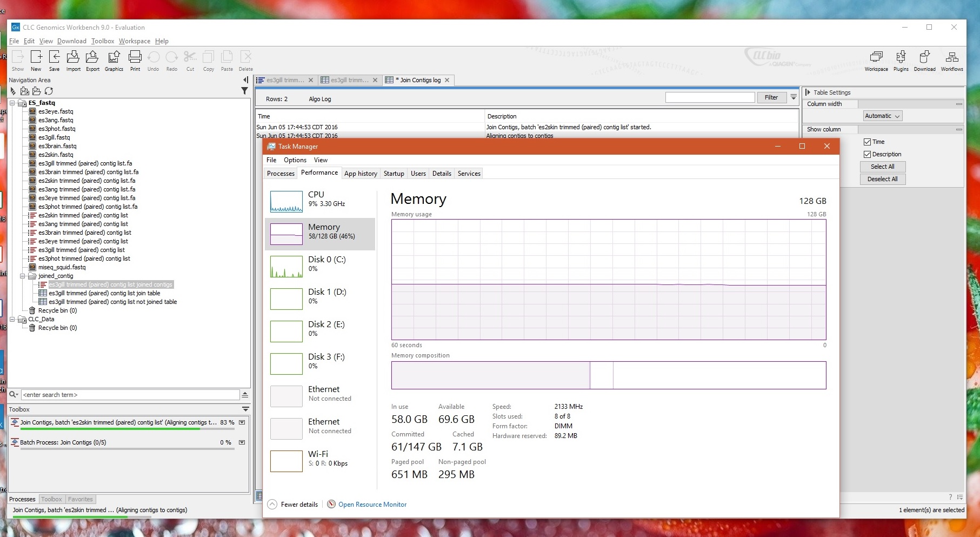Collapse the Table Settings panel arrow
The height and width of the screenshot is (537, 980).
point(808,92)
